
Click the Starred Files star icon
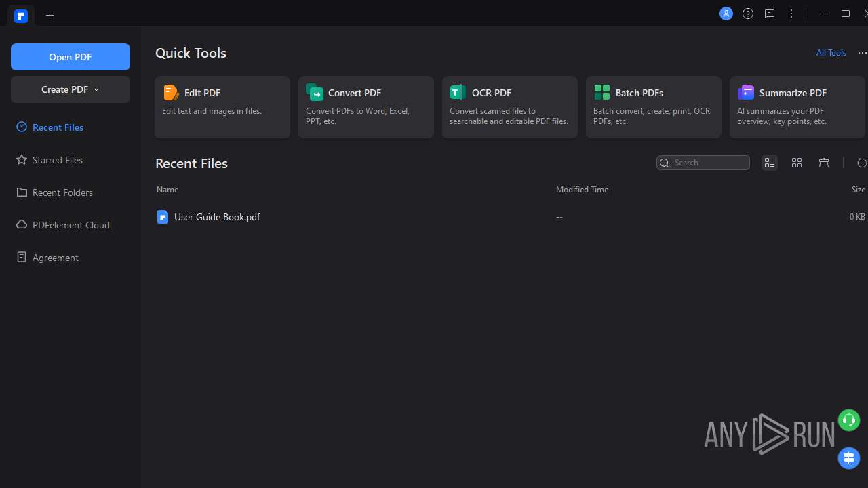[x=22, y=159]
